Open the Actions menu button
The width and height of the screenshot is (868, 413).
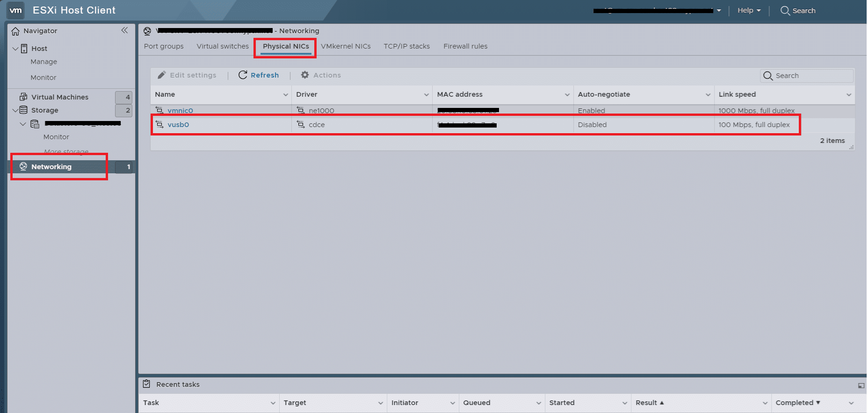click(x=321, y=75)
